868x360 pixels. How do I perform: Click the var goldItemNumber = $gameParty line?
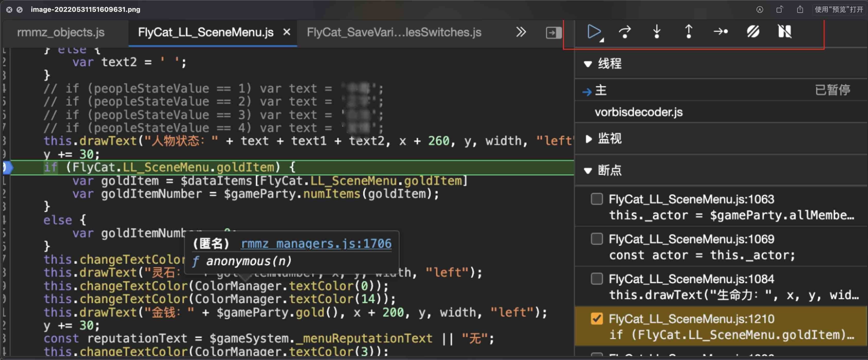point(256,194)
